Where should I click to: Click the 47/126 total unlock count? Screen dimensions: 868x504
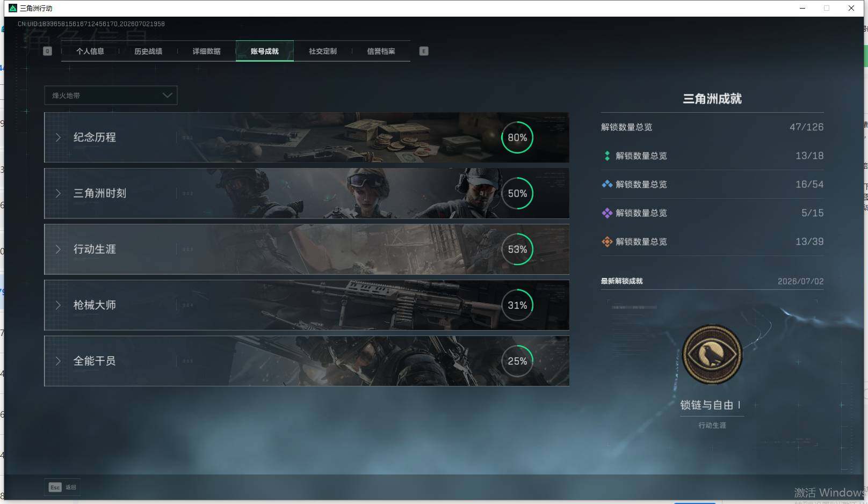(806, 127)
